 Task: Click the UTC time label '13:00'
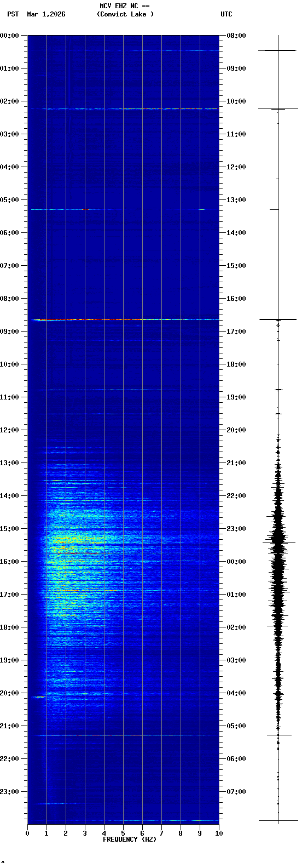click(236, 200)
